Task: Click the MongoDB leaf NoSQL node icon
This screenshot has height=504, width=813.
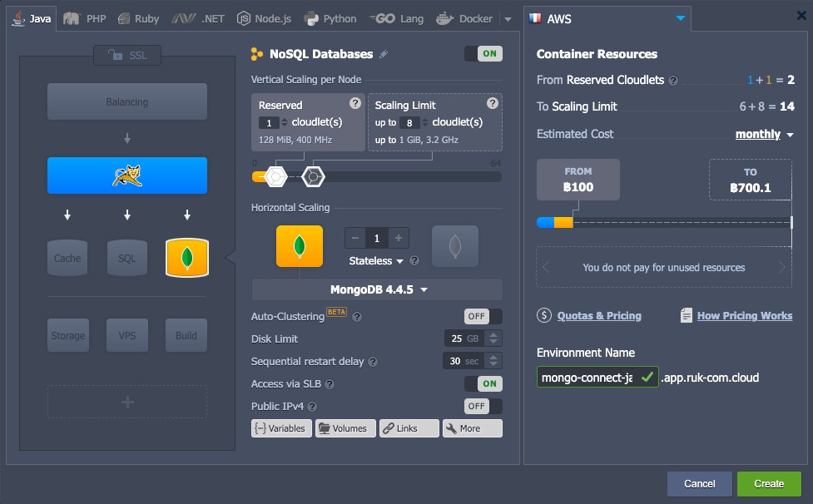Action: pyautogui.click(x=187, y=258)
